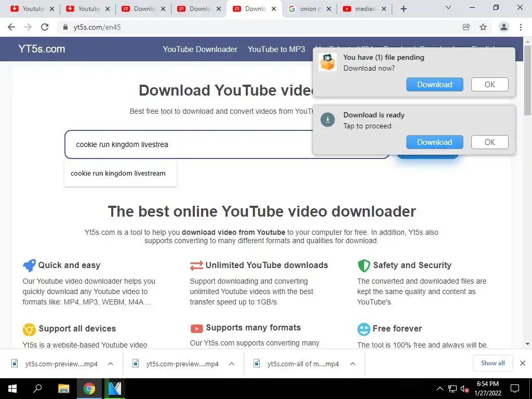Close the medias YouTube tab

[x=384, y=9]
